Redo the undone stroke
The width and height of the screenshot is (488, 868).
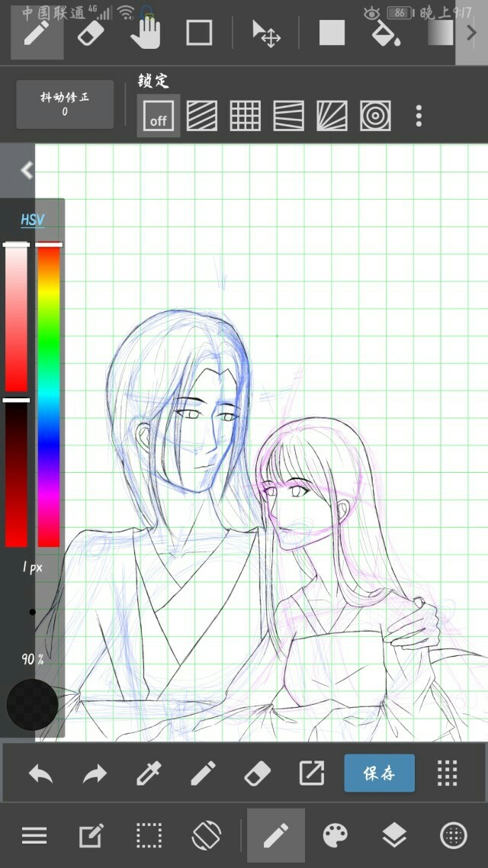(95, 773)
